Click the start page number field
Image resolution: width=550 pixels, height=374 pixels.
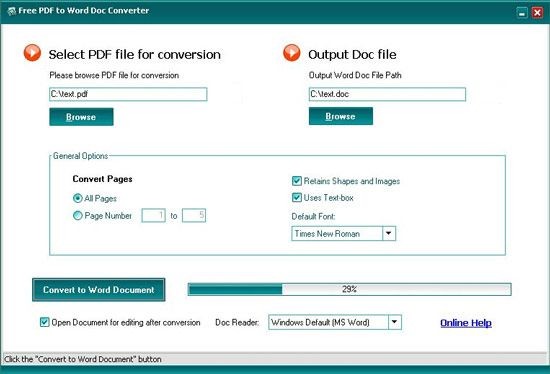[153, 215]
